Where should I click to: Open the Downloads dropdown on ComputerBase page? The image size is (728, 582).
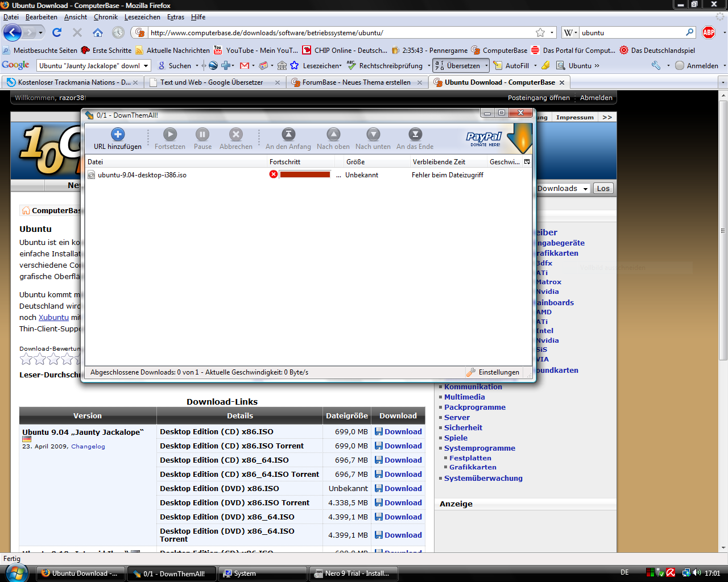click(562, 189)
